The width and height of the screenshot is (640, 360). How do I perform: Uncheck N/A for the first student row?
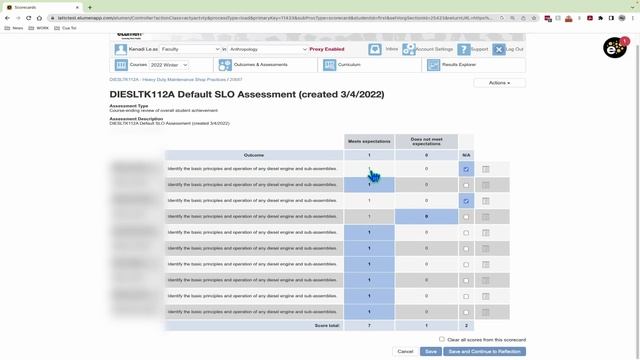click(466, 169)
